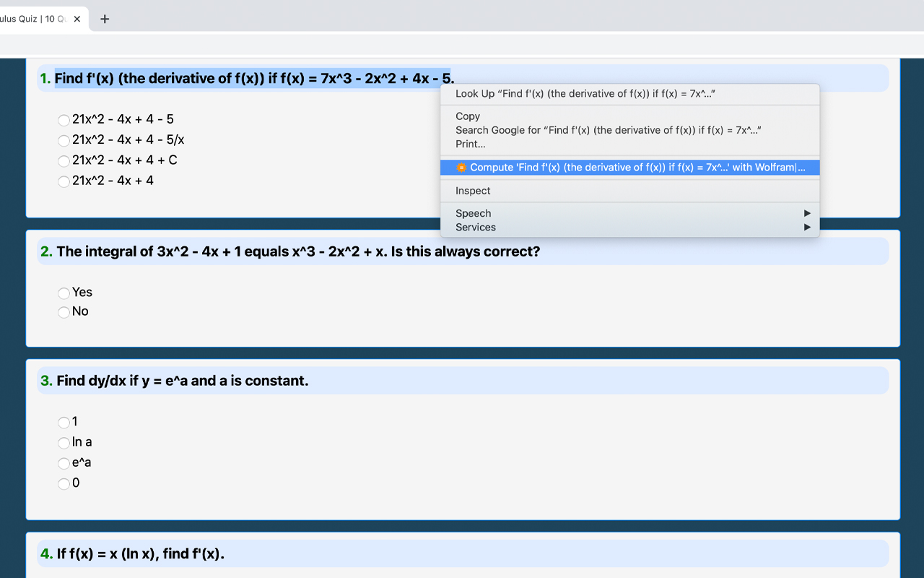The image size is (924, 578).
Task: Open 'Inspect' from the context menu
Action: click(x=472, y=190)
